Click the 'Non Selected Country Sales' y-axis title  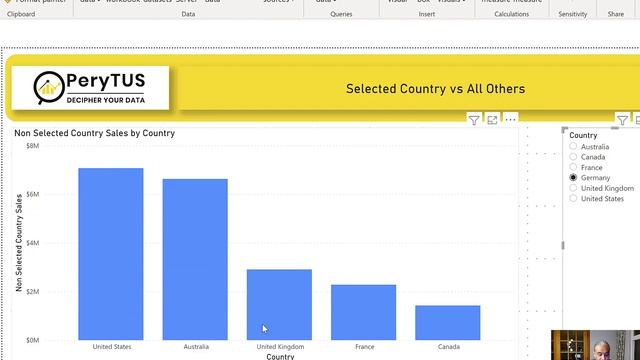point(19,242)
